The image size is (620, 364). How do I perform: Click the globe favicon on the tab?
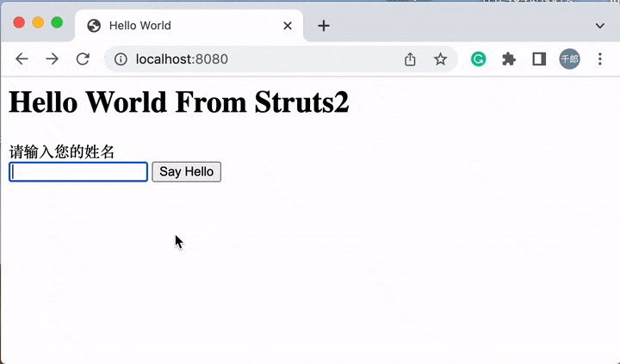[94, 26]
